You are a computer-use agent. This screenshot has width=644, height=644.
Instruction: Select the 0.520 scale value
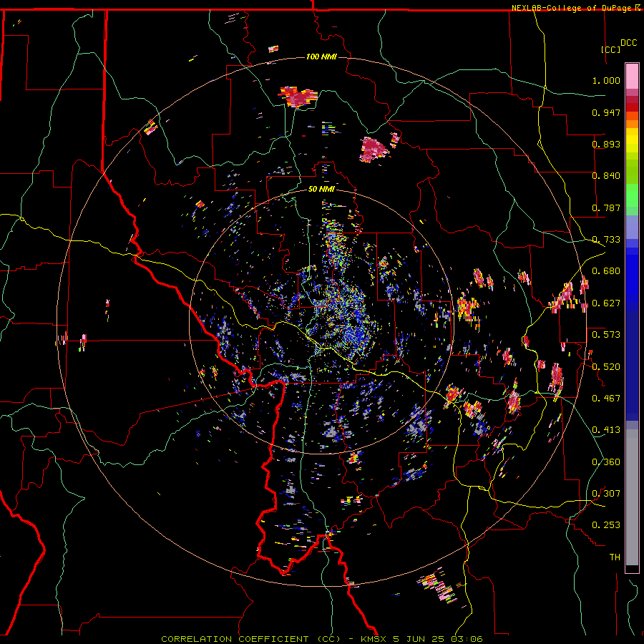pyautogui.click(x=606, y=367)
